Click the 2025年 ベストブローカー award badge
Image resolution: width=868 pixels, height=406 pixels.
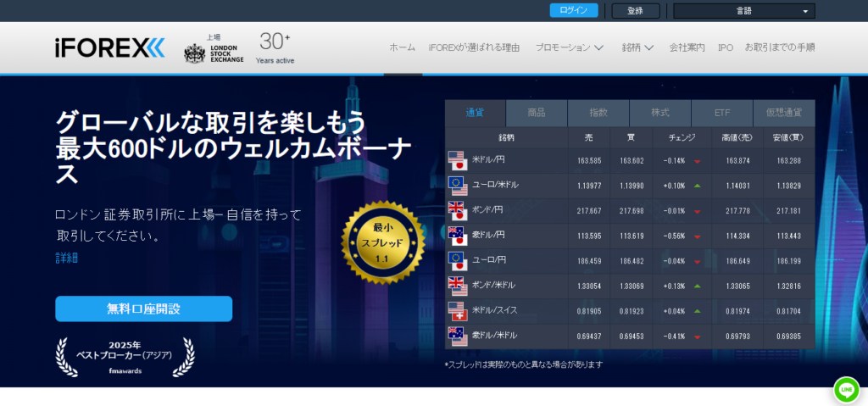125,357
